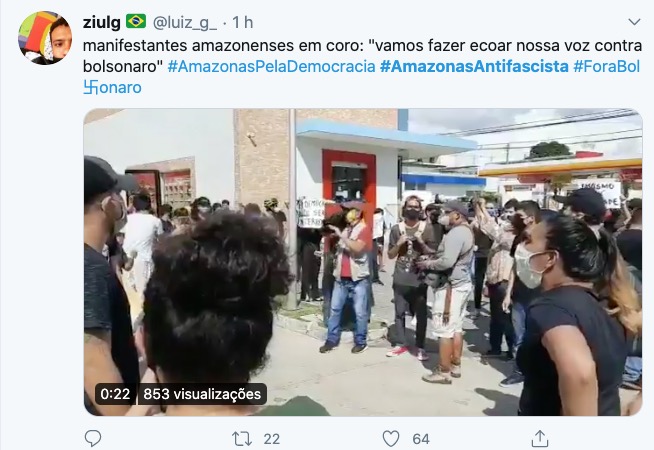Like the tweet with the heart icon

coord(391,439)
